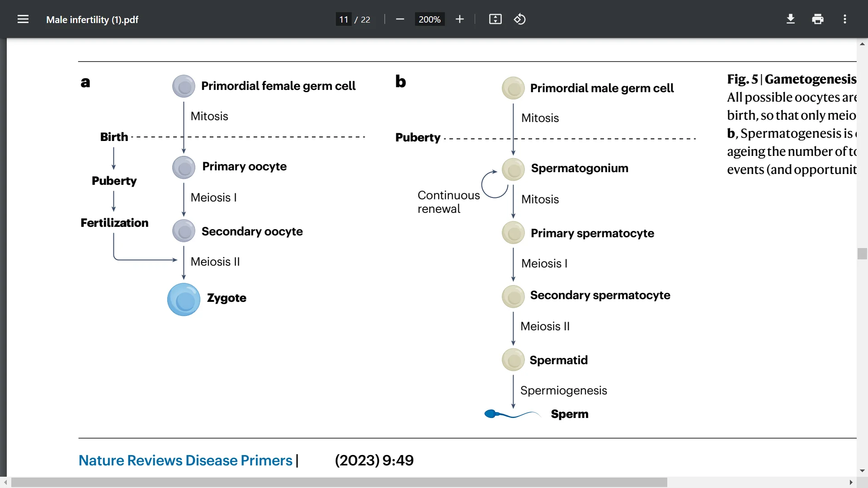Viewport: 868px width, 488px height.
Task: Select the Male infertility (1).pdf title
Action: (x=92, y=19)
